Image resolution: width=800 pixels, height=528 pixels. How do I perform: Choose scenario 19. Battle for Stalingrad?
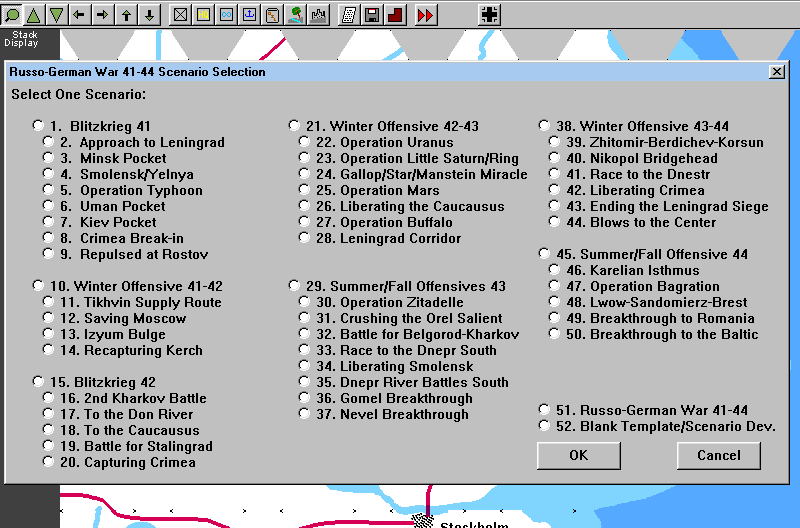point(48,446)
